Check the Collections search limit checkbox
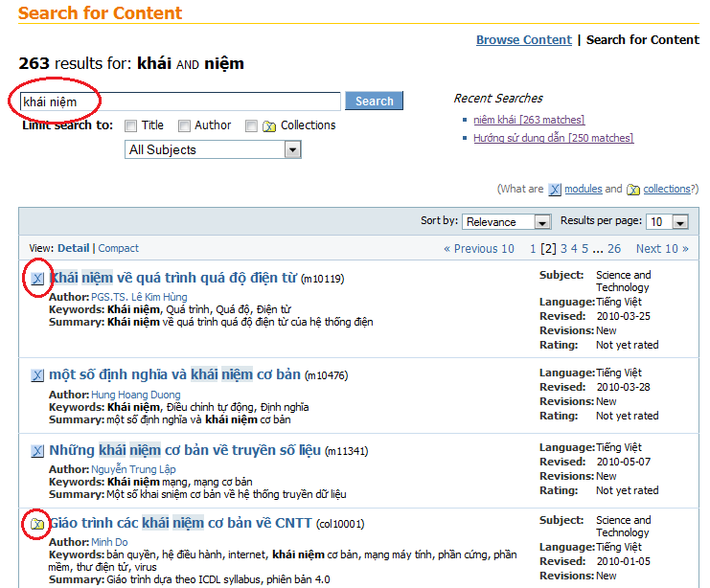The height and width of the screenshot is (588, 710). coord(251,125)
